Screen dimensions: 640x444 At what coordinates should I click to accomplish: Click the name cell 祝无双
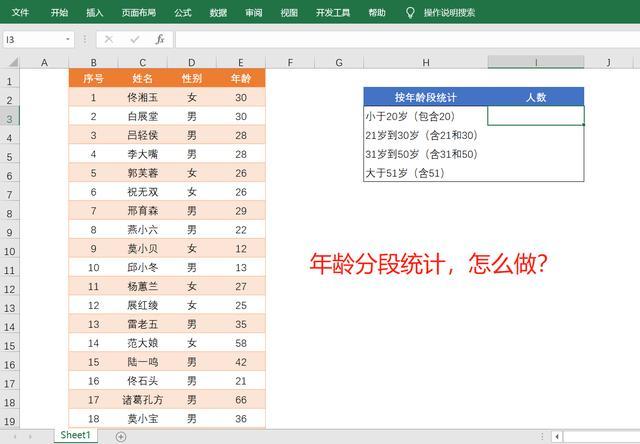pos(142,192)
